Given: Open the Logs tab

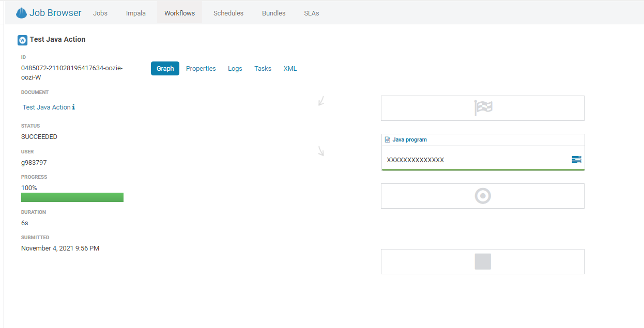Looking at the screenshot, I should 235,68.
